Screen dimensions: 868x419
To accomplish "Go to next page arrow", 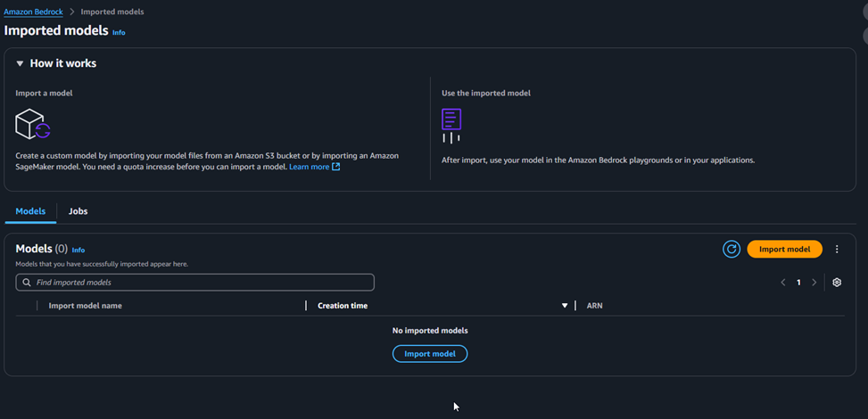I will pyautogui.click(x=814, y=283).
